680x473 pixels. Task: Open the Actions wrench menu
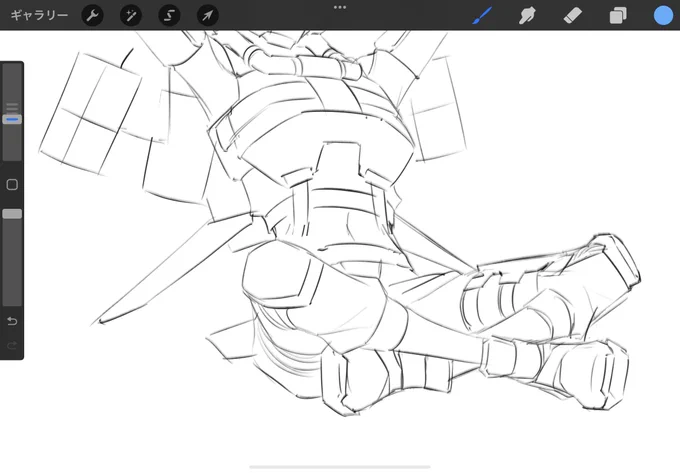point(92,16)
